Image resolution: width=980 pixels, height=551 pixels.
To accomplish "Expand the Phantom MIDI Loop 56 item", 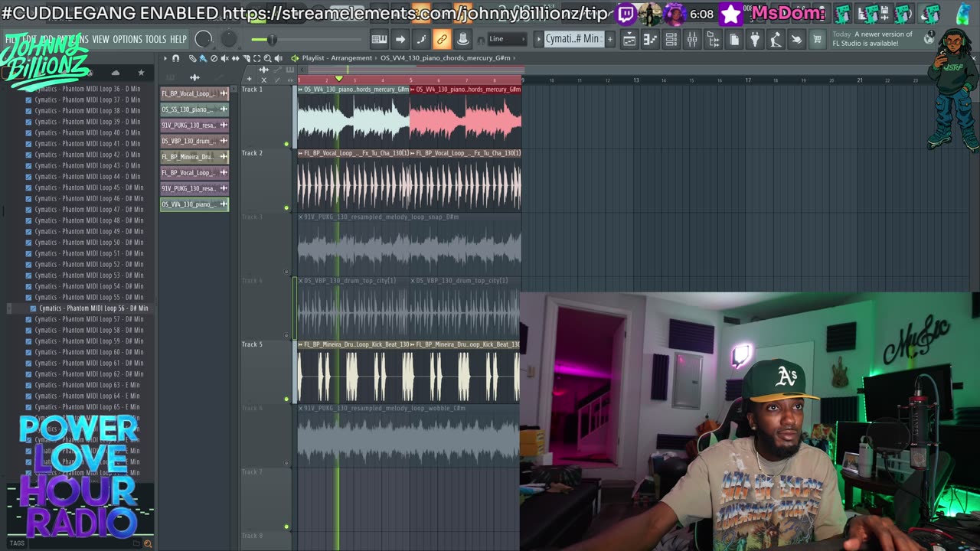I will (x=9, y=308).
